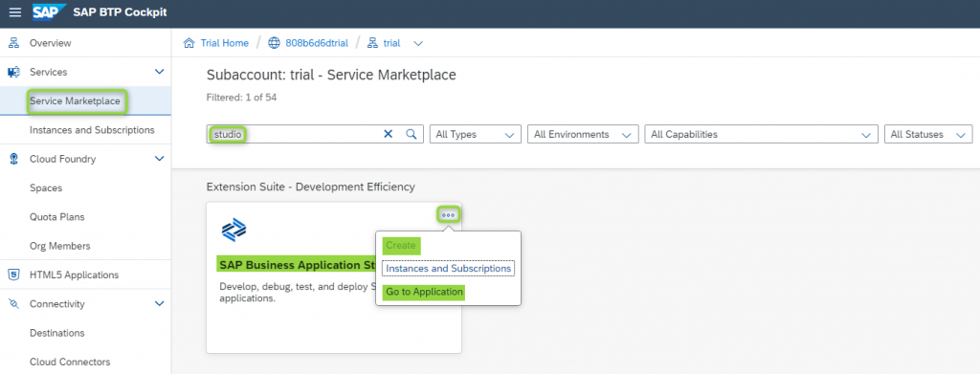
Task: Collapse the Services section chevron
Action: click(x=160, y=72)
